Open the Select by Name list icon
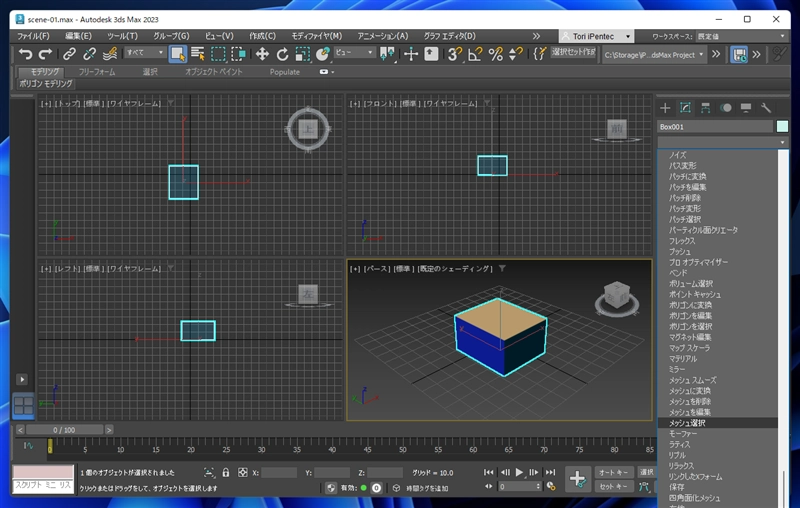This screenshot has width=800, height=508. (x=197, y=54)
